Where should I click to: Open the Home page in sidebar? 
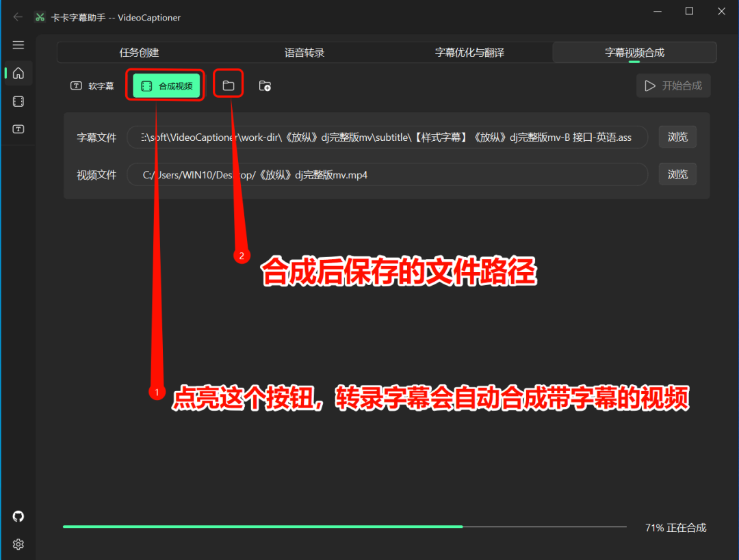(x=18, y=73)
